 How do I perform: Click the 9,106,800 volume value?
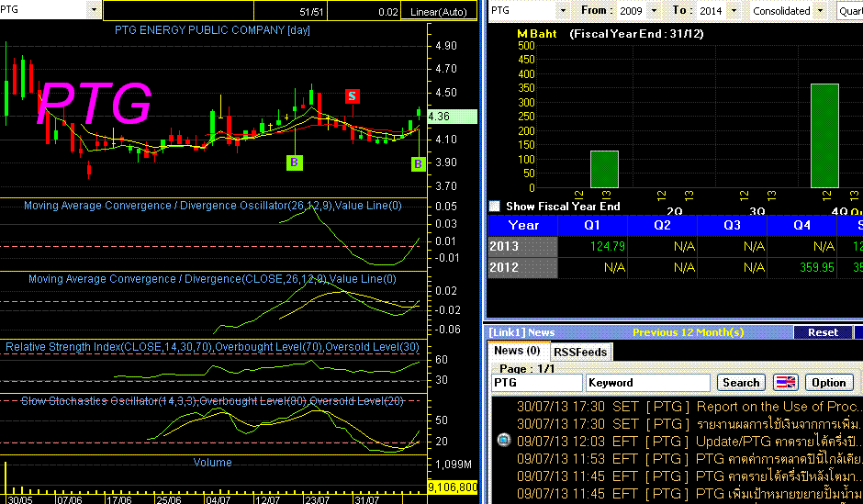pyautogui.click(x=453, y=487)
